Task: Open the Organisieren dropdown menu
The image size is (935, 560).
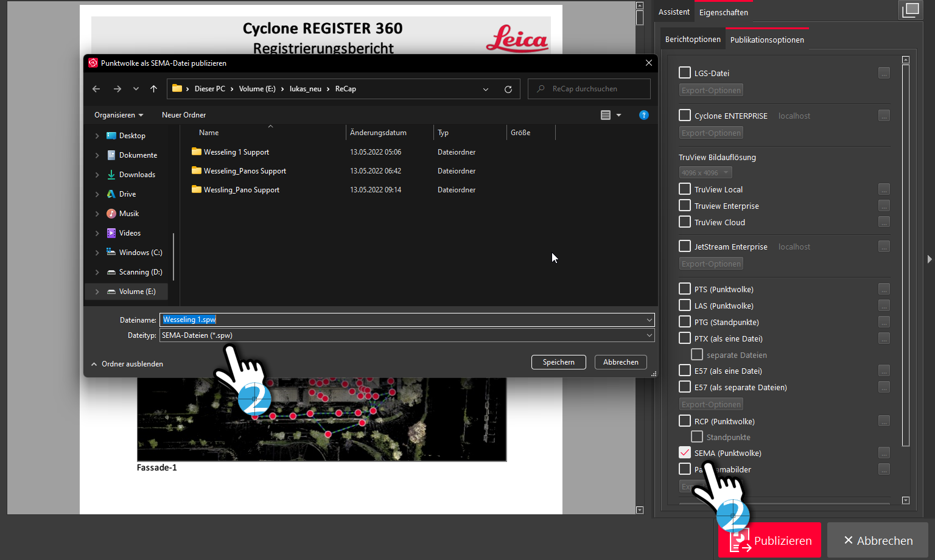Action: 119,115
